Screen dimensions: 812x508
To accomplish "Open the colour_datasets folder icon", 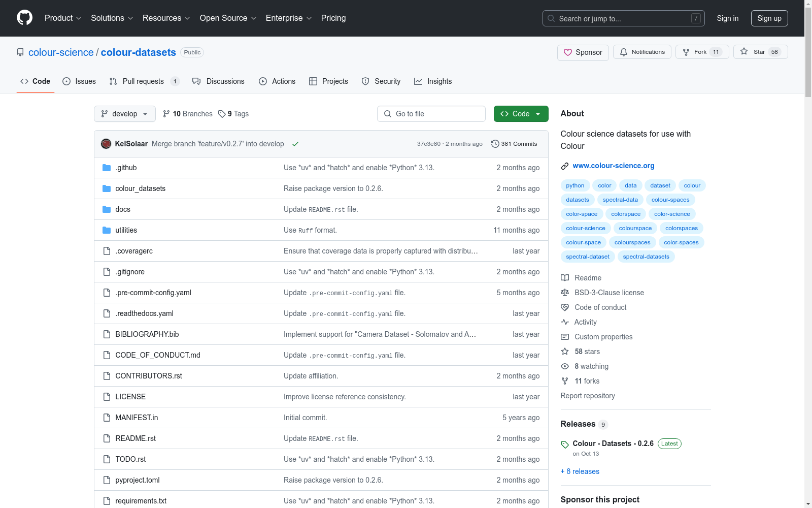I will pos(107,188).
